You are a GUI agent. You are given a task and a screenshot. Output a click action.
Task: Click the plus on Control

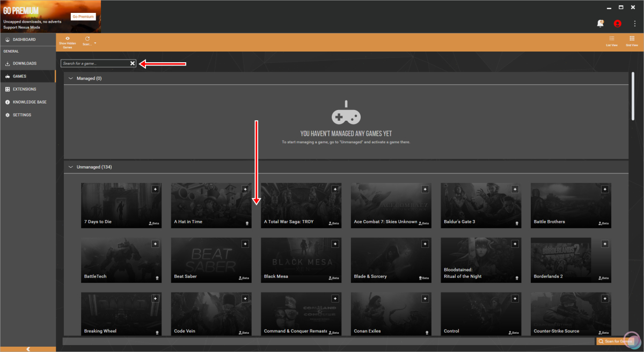pos(515,298)
